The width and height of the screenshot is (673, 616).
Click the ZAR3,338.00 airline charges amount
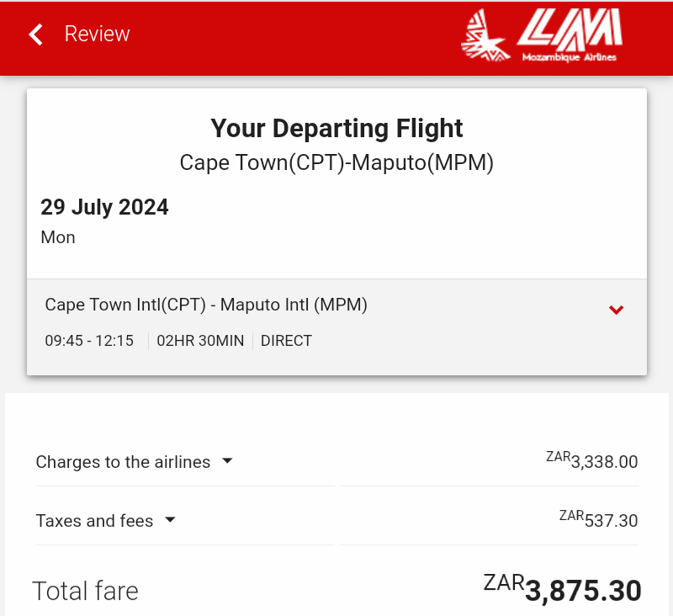[x=592, y=460]
